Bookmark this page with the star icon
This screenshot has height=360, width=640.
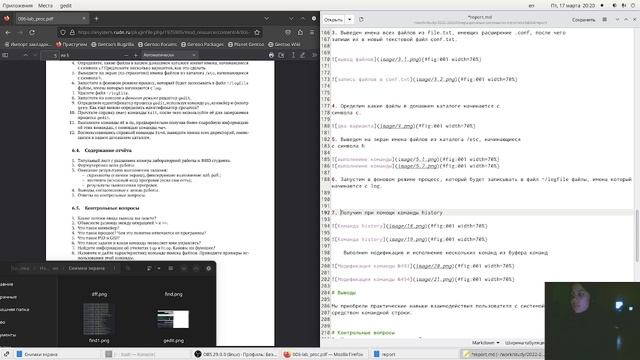[x=257, y=32]
